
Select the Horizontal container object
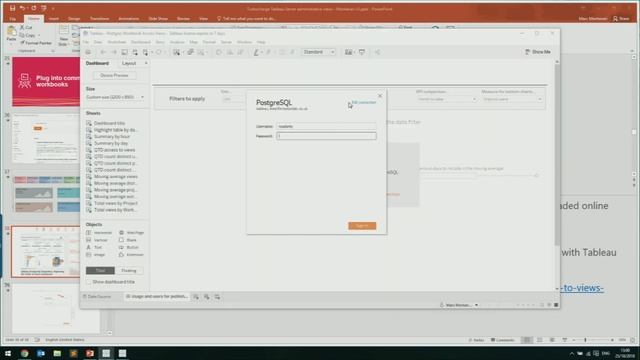(x=99, y=233)
